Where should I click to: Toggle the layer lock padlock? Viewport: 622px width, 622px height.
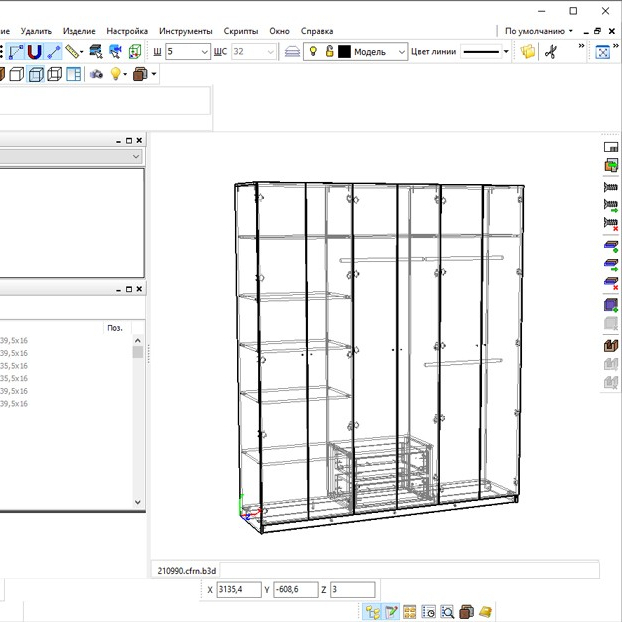pos(329,51)
